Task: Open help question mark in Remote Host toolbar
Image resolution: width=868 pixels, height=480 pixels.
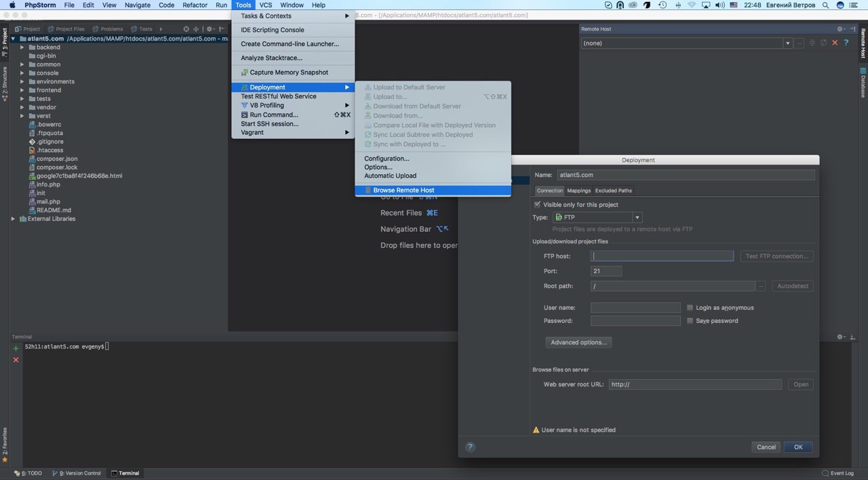Action: 846,43
